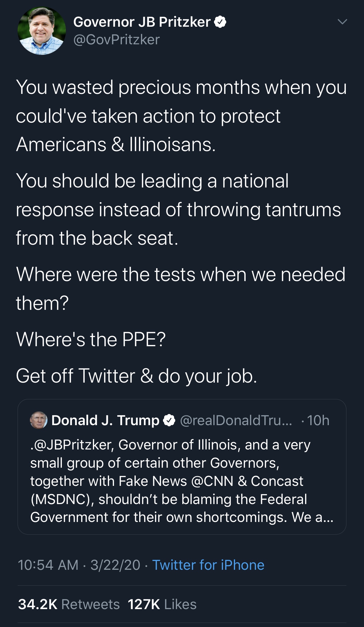View the 127K Likes list

(162, 604)
